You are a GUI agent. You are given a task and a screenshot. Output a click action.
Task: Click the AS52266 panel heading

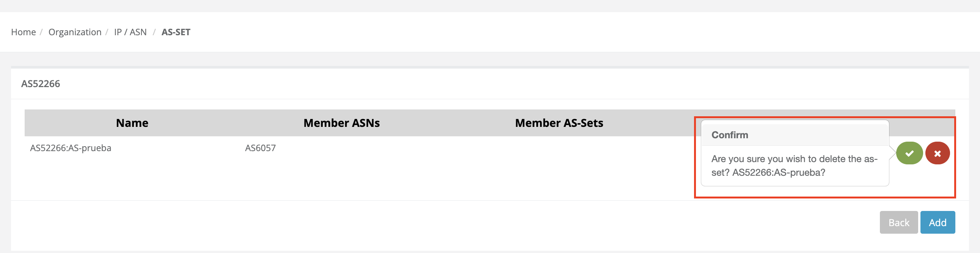(x=41, y=84)
